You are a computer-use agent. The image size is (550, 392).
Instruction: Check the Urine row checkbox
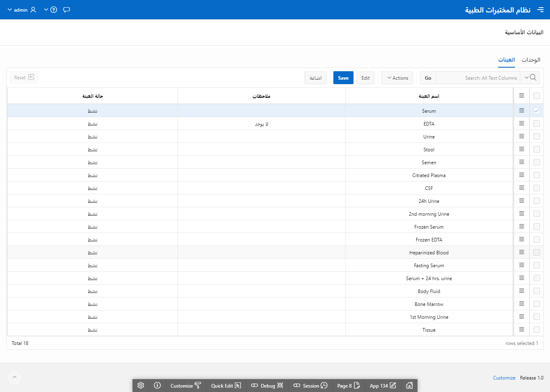click(536, 136)
